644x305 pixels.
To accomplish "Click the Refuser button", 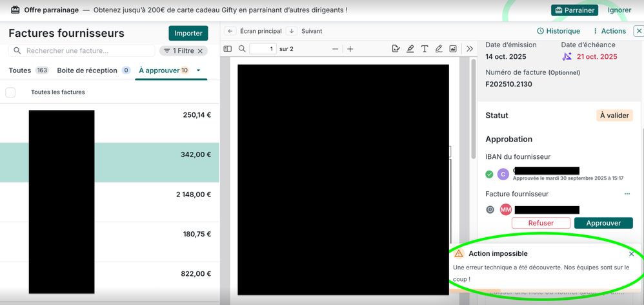I will click(x=541, y=223).
